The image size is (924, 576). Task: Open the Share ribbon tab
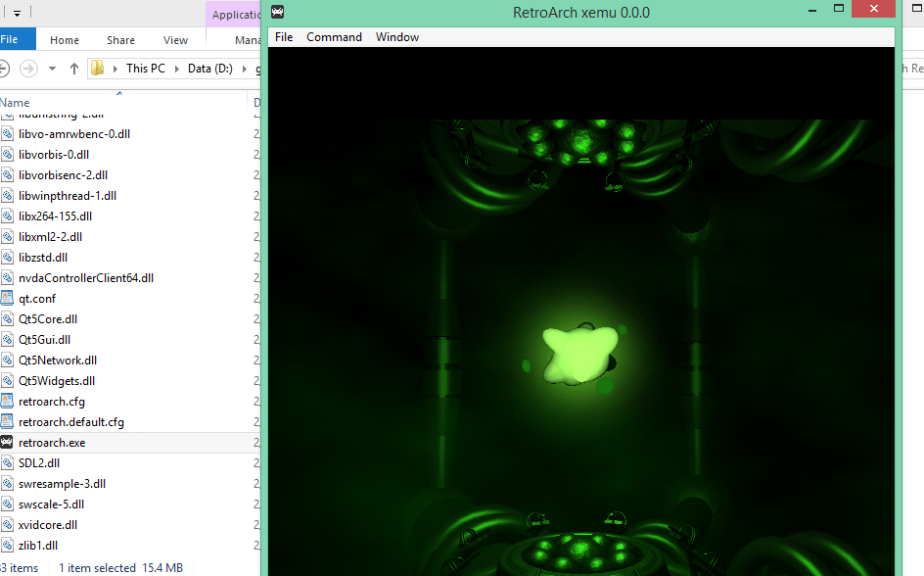tap(121, 40)
